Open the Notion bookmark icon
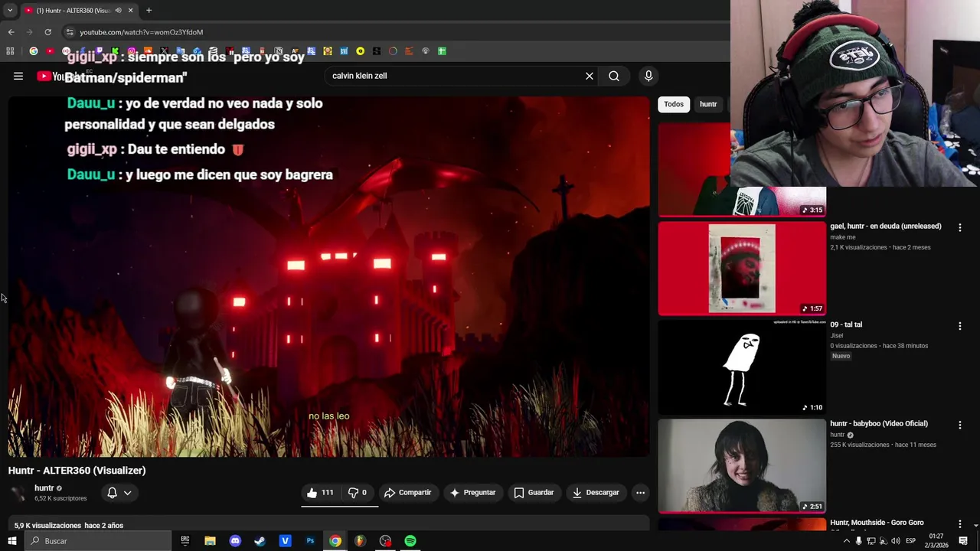The width and height of the screenshot is (980, 551). pos(279,51)
